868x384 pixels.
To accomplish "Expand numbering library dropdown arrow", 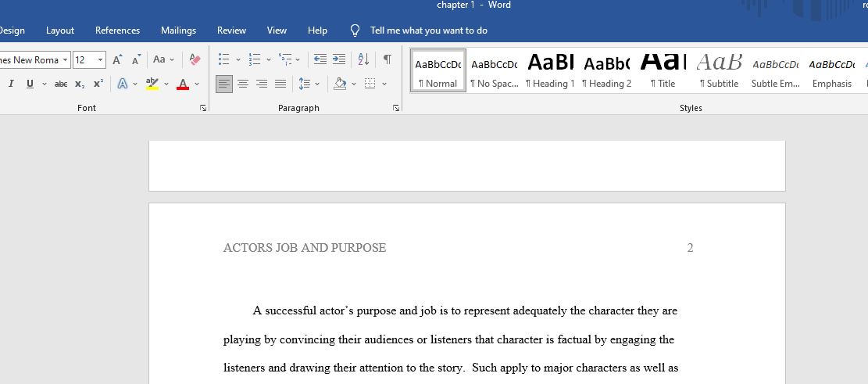I will (269, 60).
